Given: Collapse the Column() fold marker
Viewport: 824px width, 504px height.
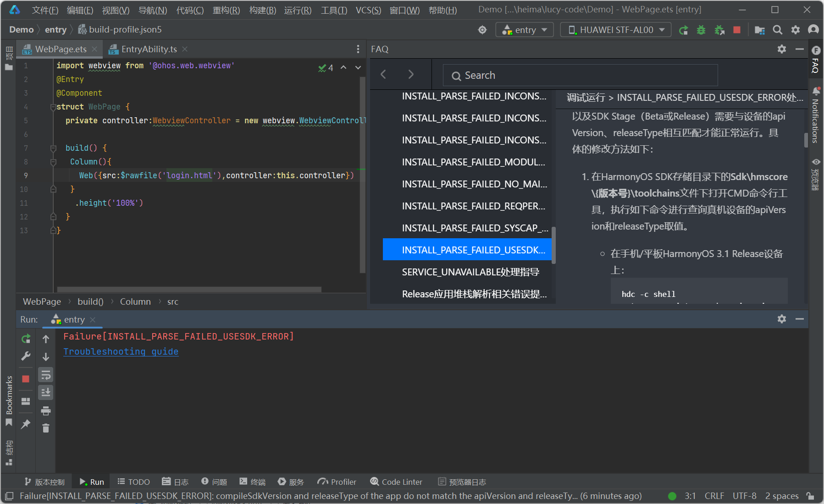Looking at the screenshot, I should (53, 162).
